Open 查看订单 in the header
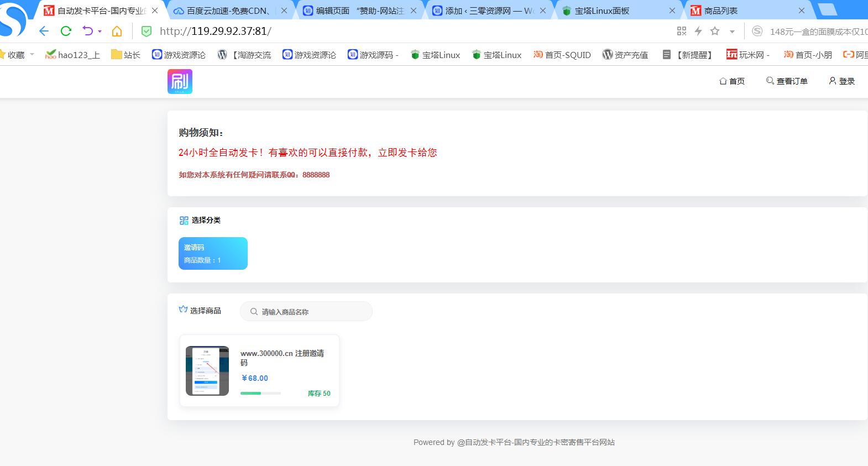The width and height of the screenshot is (868, 466). [x=787, y=81]
